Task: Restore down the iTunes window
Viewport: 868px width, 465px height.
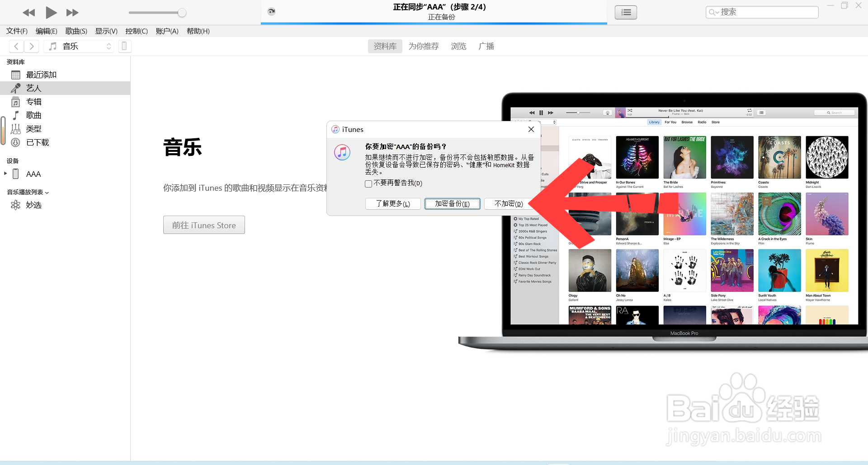Action: [844, 5]
